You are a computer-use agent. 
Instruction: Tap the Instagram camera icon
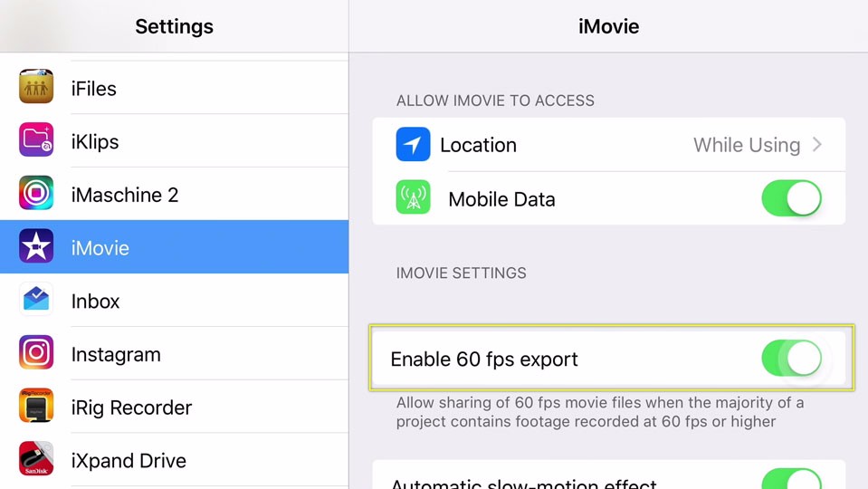tap(36, 352)
